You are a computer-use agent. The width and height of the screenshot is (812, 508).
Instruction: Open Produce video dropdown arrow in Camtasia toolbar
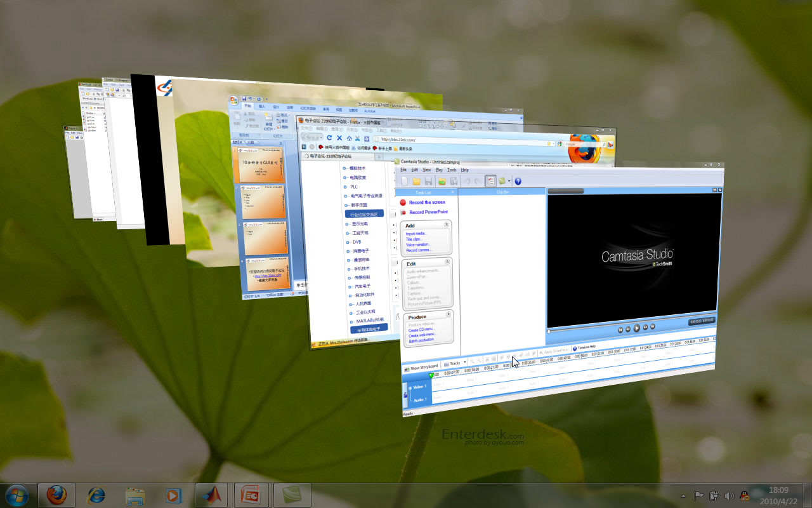tap(509, 181)
